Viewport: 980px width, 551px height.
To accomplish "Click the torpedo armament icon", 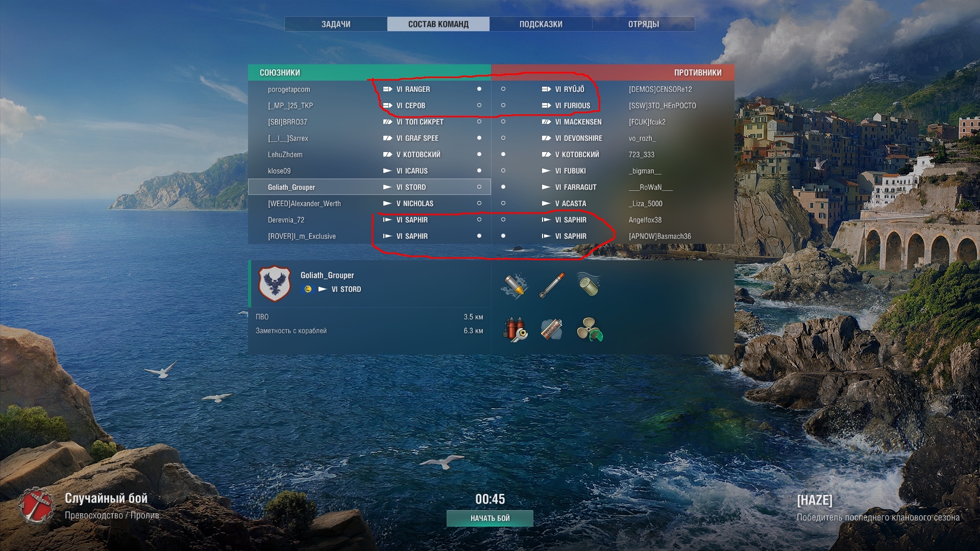I will [552, 285].
